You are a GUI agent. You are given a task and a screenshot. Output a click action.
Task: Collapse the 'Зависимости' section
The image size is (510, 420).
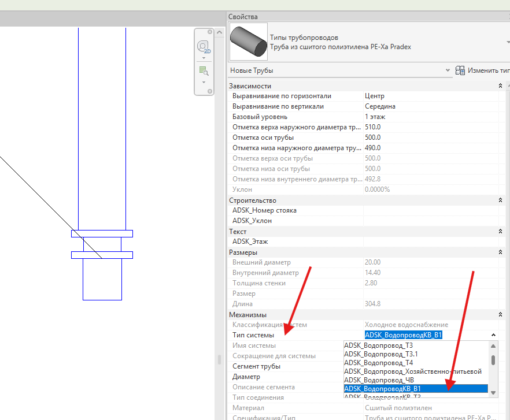pyautogui.click(x=500, y=86)
